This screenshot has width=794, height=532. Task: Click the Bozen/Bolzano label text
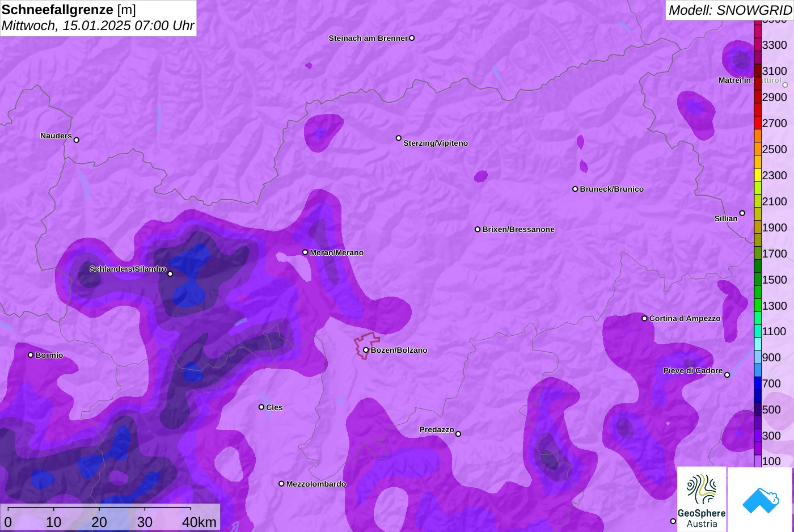(399, 350)
